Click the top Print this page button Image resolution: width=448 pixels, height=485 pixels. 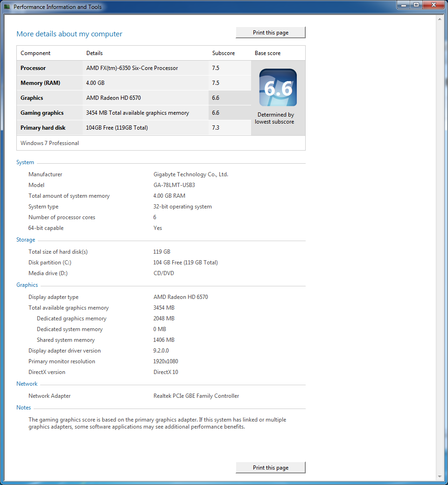click(x=271, y=33)
